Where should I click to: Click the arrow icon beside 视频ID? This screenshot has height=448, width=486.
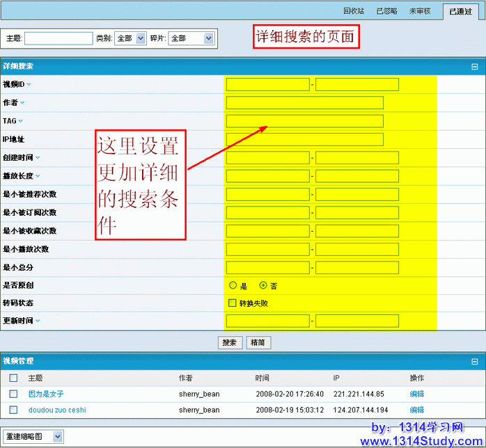pos(29,85)
